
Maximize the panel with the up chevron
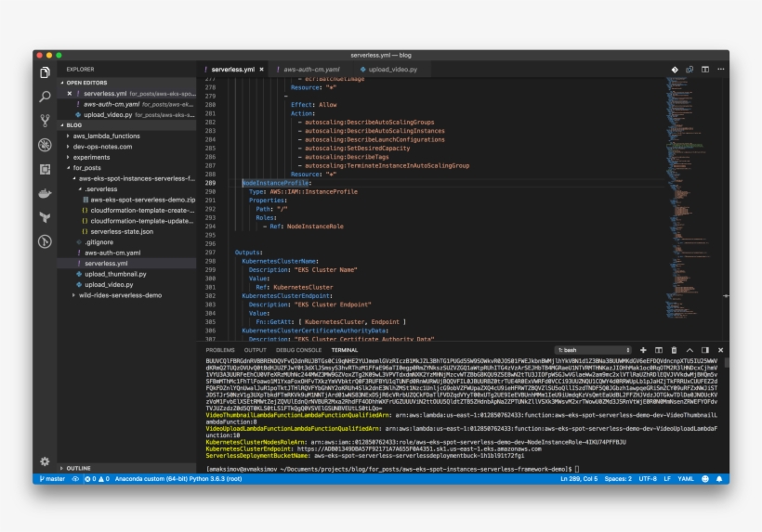click(690, 350)
